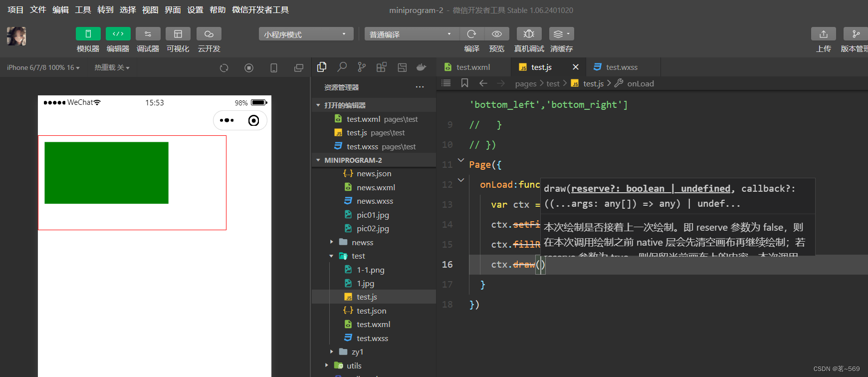Screen dimensions: 868x377
Task: Open the 工具 menu
Action: [x=83, y=10]
